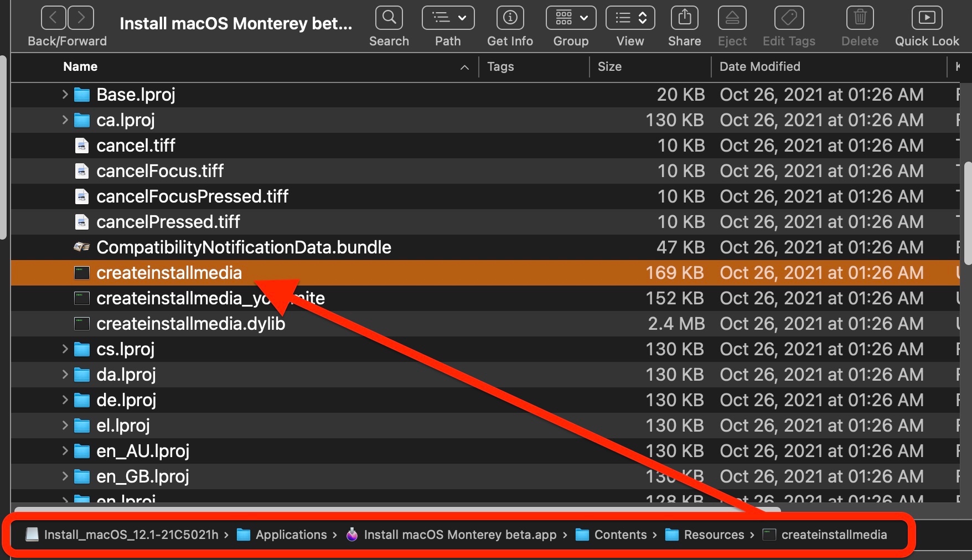
Task: Click the Back navigation arrow
Action: (x=53, y=18)
